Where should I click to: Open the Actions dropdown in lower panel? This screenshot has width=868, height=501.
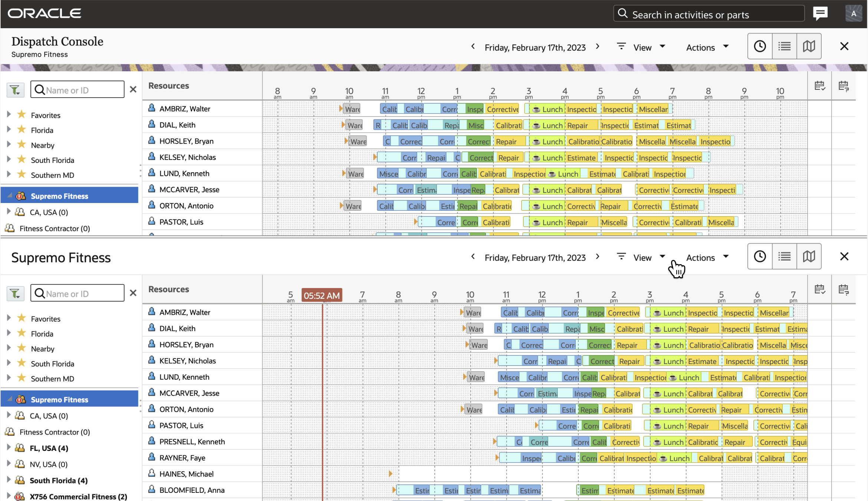point(707,257)
